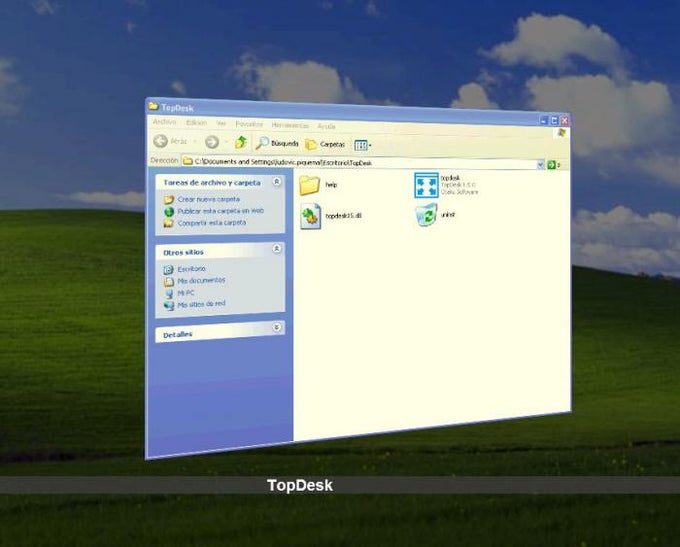Open the Edición menu

(196, 123)
